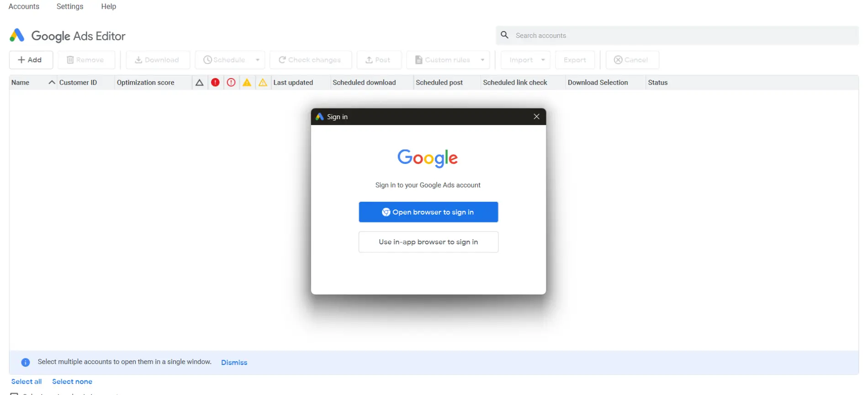Click the Download toolbar button
The image size is (868, 395).
coord(158,60)
